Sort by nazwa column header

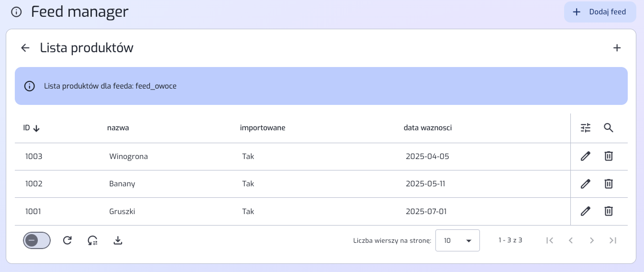[x=118, y=128]
